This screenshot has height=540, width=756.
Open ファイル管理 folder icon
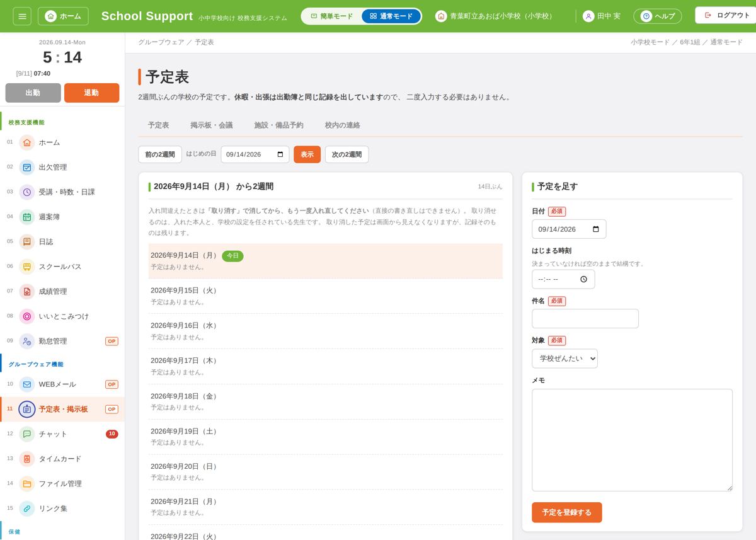coord(27,484)
